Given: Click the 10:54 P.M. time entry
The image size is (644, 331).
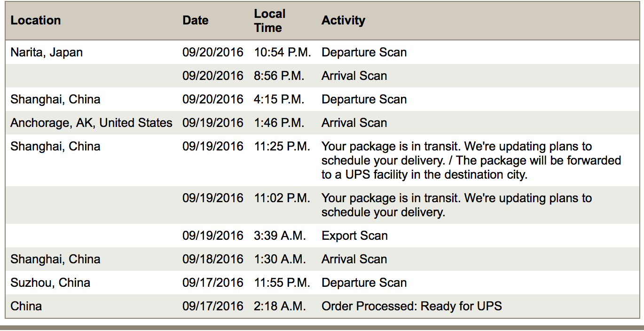Looking at the screenshot, I should [283, 52].
